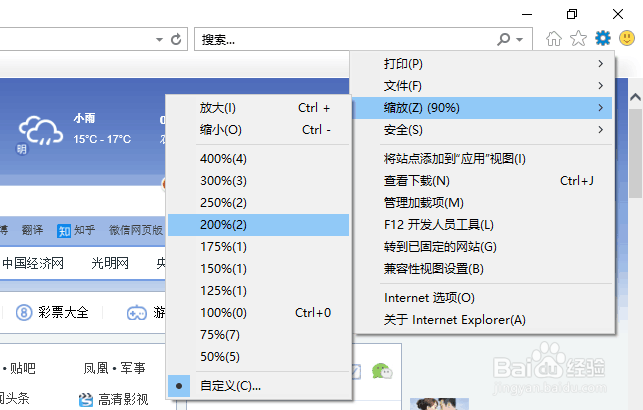This screenshot has height=410, width=643.
Task: Minimize the browser window
Action: point(527,14)
